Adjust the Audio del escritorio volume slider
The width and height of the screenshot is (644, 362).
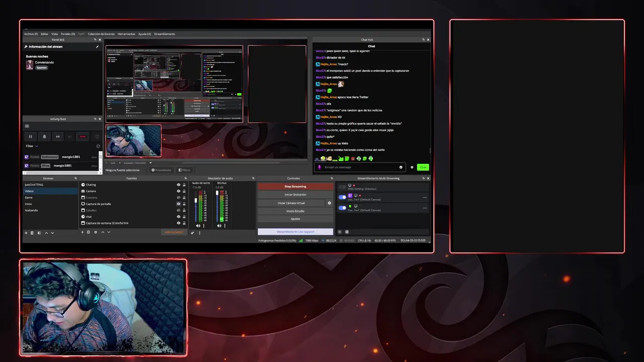pos(196,206)
